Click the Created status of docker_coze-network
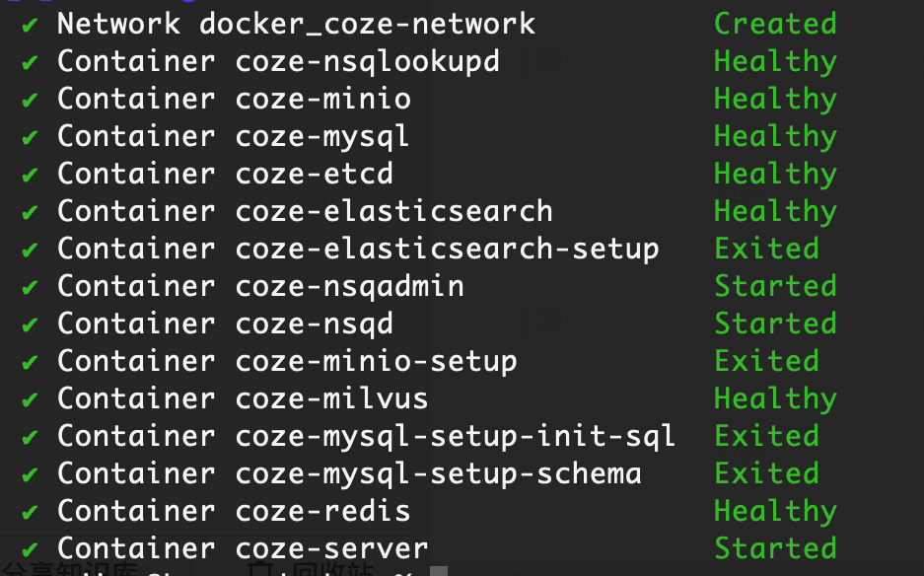The height and width of the screenshot is (576, 924). pos(775,25)
